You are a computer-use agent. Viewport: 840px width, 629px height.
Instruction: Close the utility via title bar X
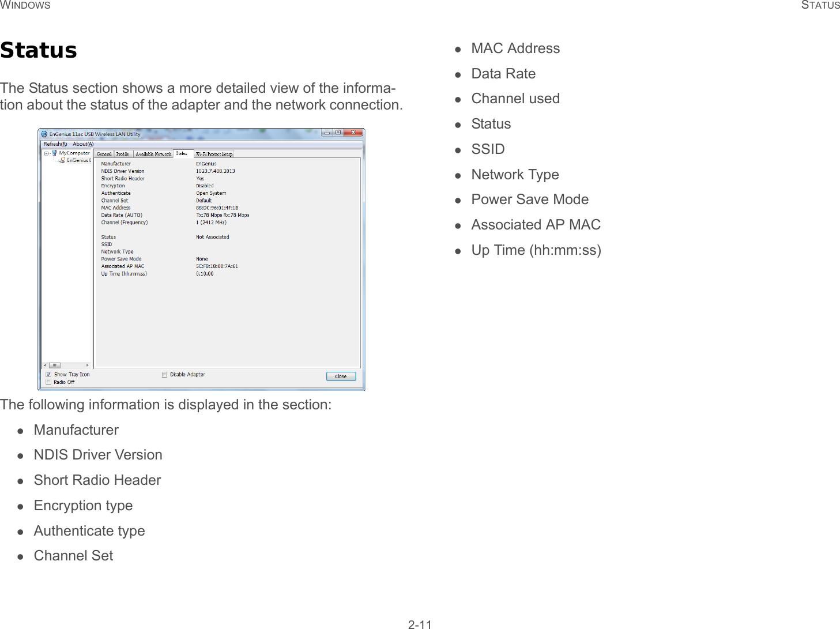353,133
